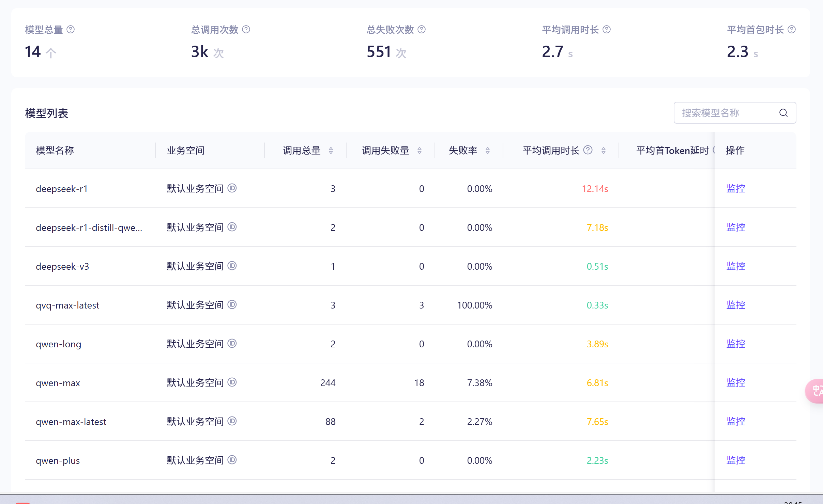Click help icon next to 平均首包时长
823x504 pixels.
pos(792,30)
